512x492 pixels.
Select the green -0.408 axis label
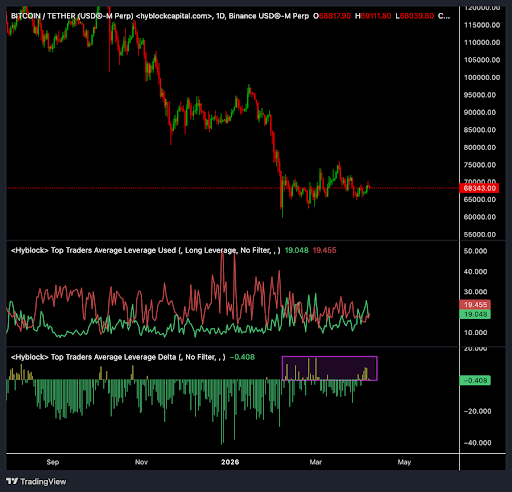(475, 381)
